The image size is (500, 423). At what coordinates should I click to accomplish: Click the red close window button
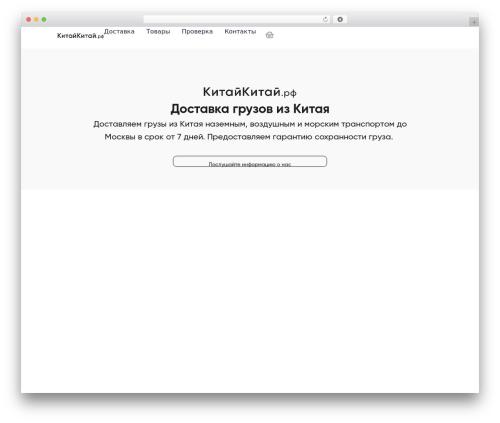coord(29,19)
